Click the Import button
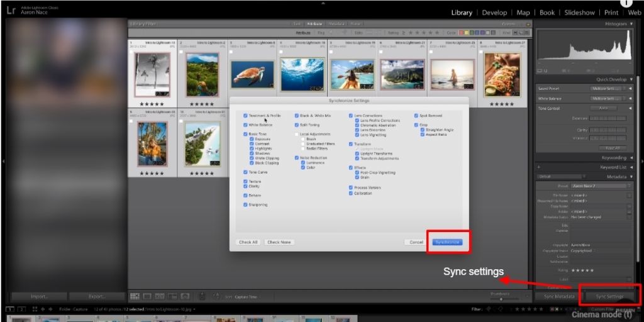This screenshot has width=644, height=322. (x=40, y=297)
